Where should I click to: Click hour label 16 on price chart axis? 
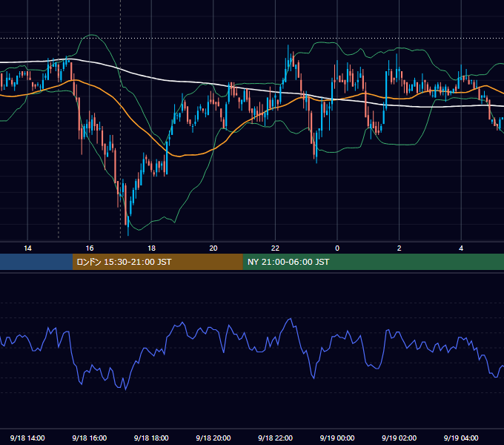(90, 248)
